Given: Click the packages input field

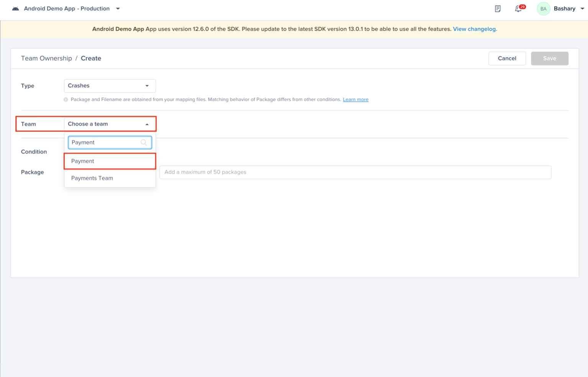Looking at the screenshot, I should (x=355, y=172).
